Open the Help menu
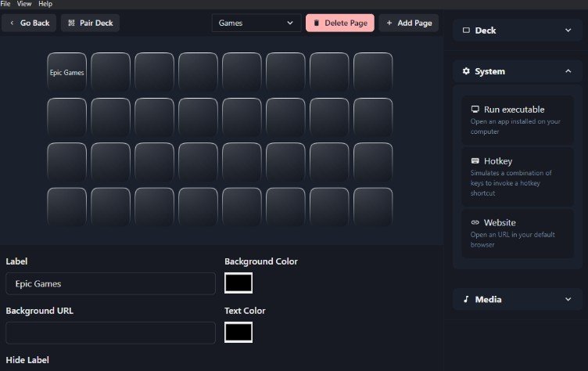The height and width of the screenshot is (371, 588). (x=45, y=4)
